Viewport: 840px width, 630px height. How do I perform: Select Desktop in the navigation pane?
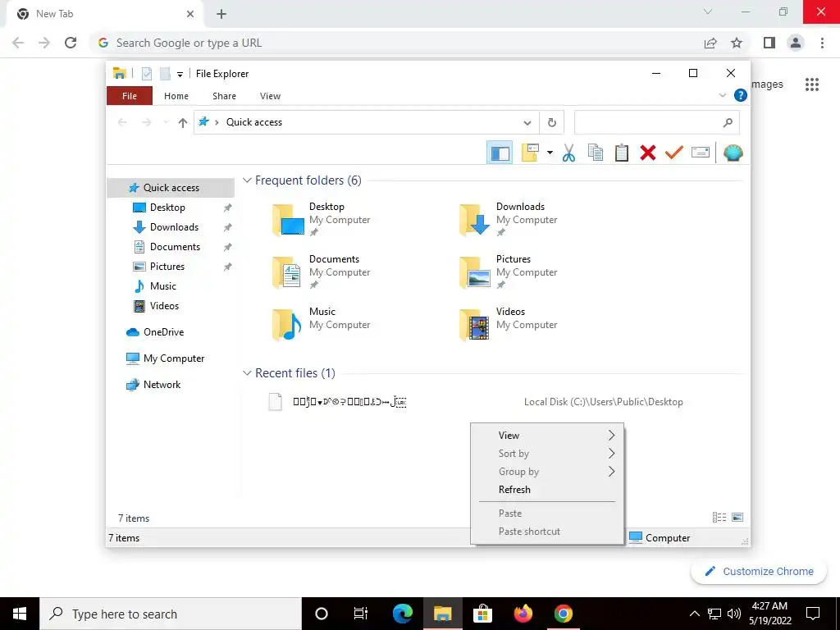167,208
